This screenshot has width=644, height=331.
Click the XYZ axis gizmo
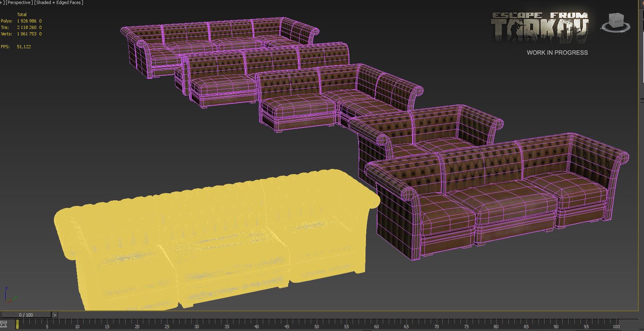(10, 295)
